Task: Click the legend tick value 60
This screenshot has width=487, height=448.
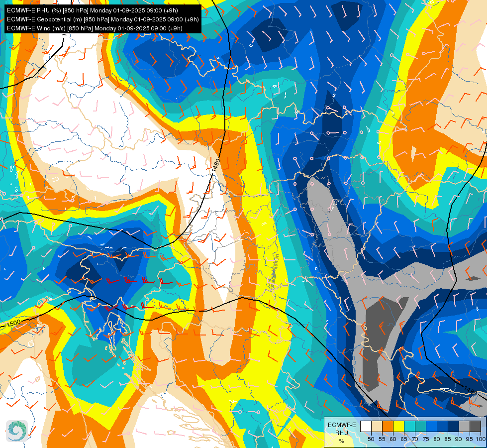Action: 393,439
